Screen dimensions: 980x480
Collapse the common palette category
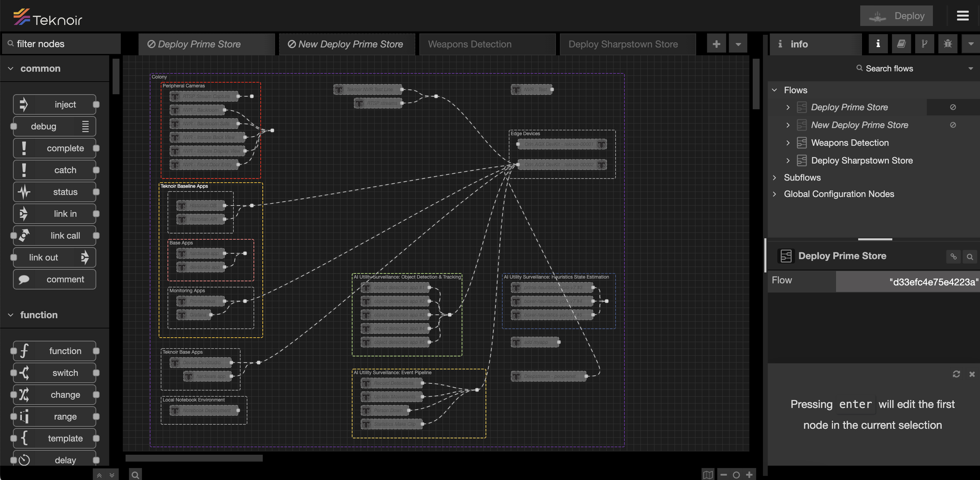coord(54,69)
